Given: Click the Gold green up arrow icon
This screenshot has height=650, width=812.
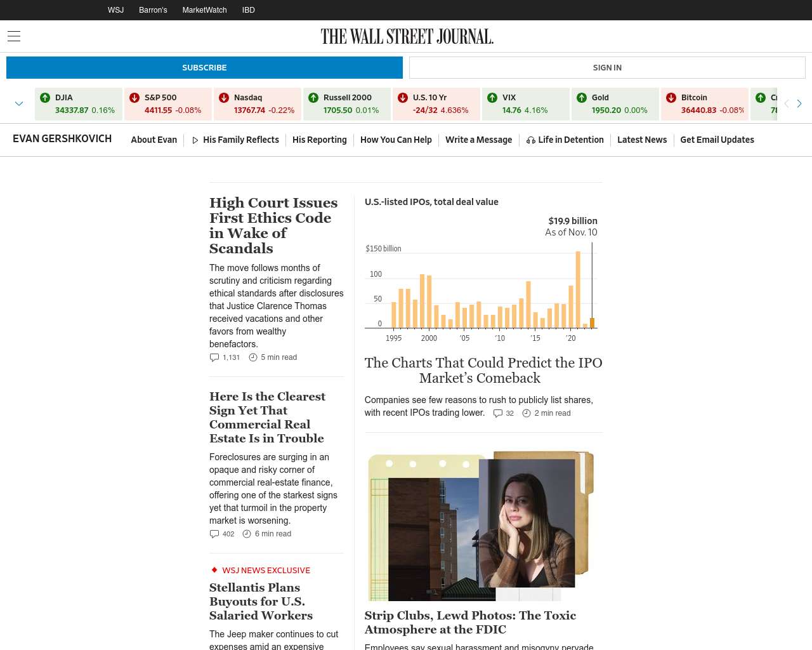Looking at the screenshot, I should pyautogui.click(x=582, y=97).
